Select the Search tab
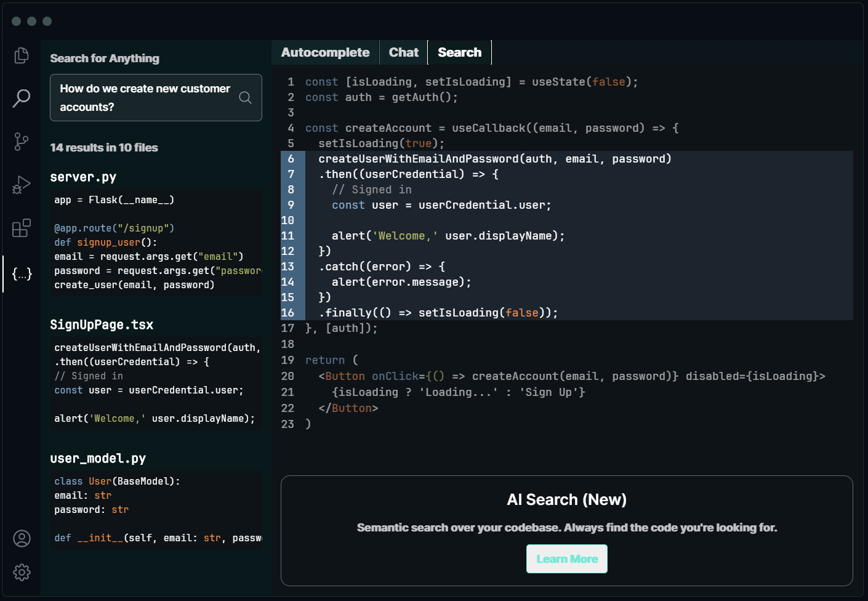 pos(460,52)
